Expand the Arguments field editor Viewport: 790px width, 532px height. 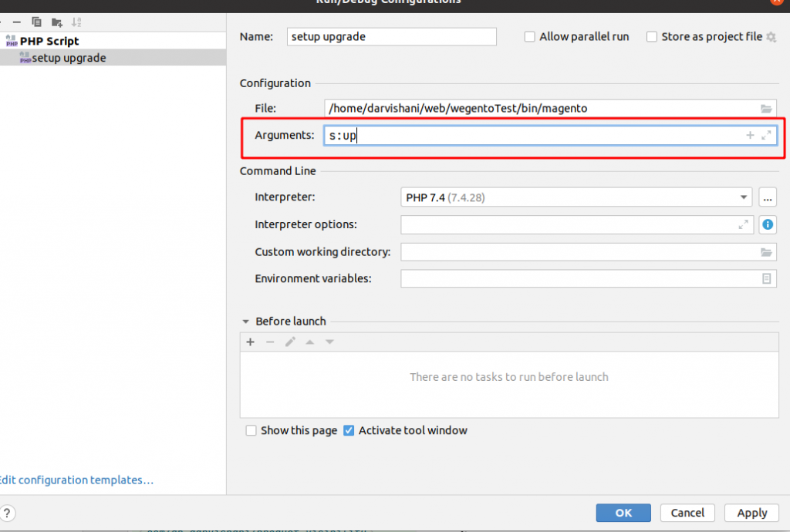click(x=766, y=135)
